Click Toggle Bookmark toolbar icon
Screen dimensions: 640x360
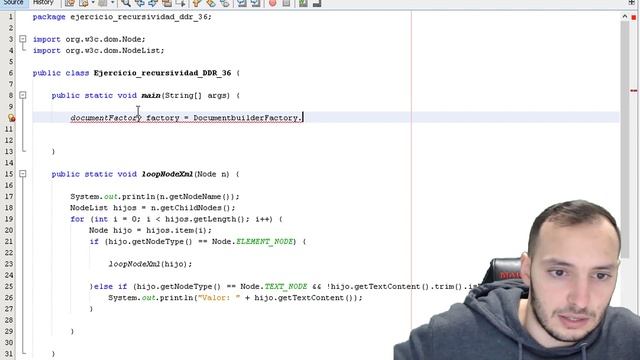[x=224, y=3]
